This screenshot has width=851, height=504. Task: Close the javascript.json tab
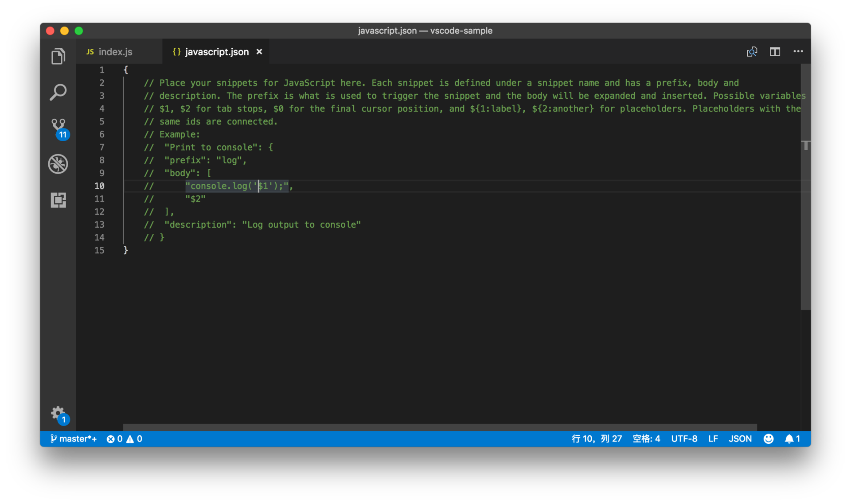[x=259, y=52]
